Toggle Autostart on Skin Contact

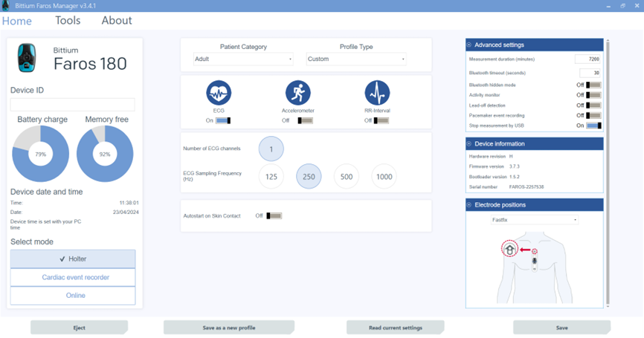(x=274, y=215)
